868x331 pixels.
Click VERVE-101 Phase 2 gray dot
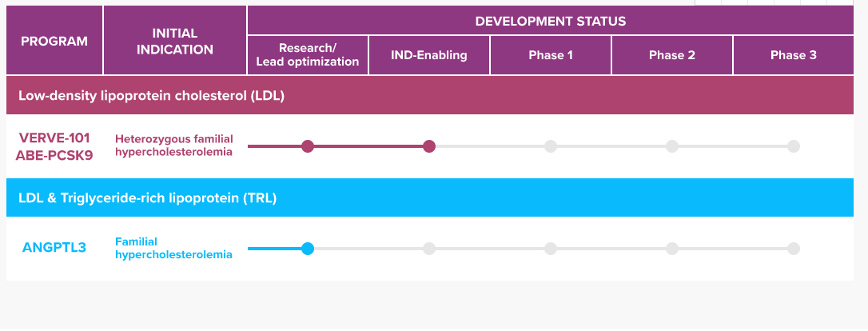pos(672,146)
